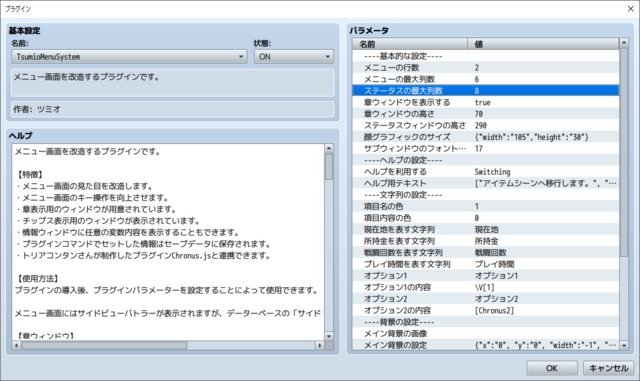Screen dimensions: 640x381
Task: Click the 【特徴】 heading in help
Action: pos(30,175)
